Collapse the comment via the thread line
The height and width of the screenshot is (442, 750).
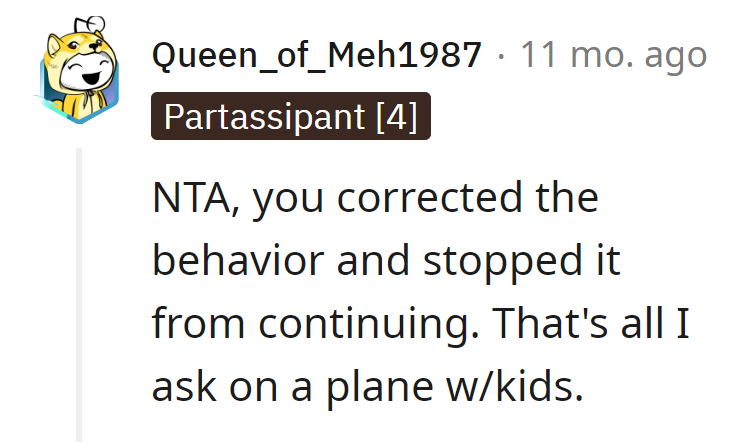tap(79, 295)
